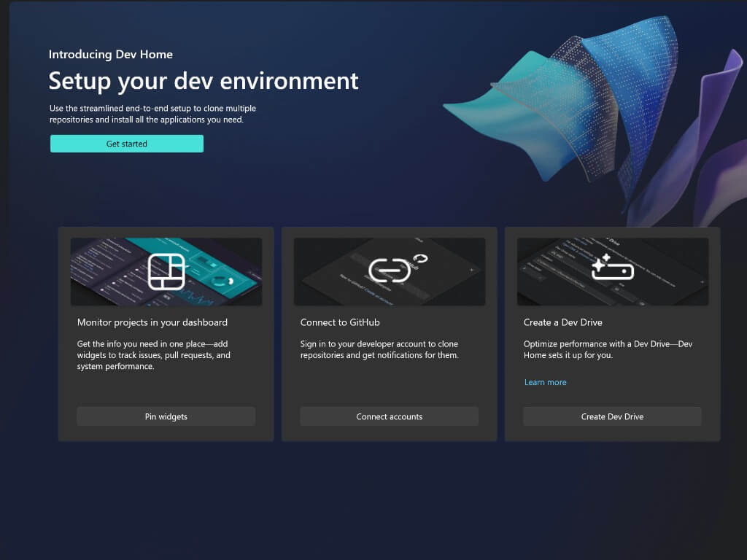Click the 'Get the info you need' description
747x560 pixels.
coord(153,355)
